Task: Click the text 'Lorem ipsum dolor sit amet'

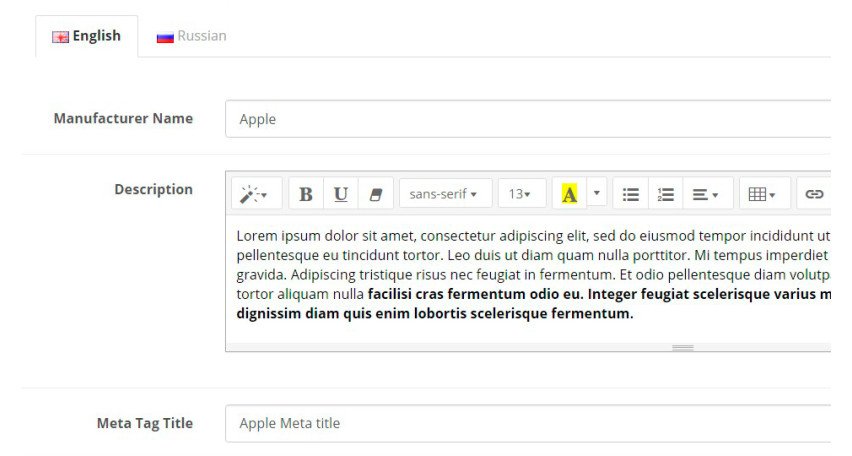Action: tap(325, 236)
